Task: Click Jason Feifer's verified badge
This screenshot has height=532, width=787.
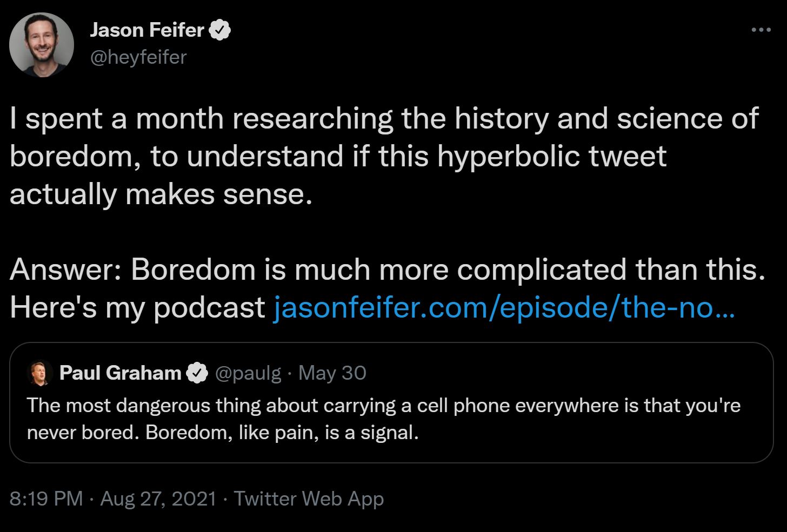Action: point(220,30)
